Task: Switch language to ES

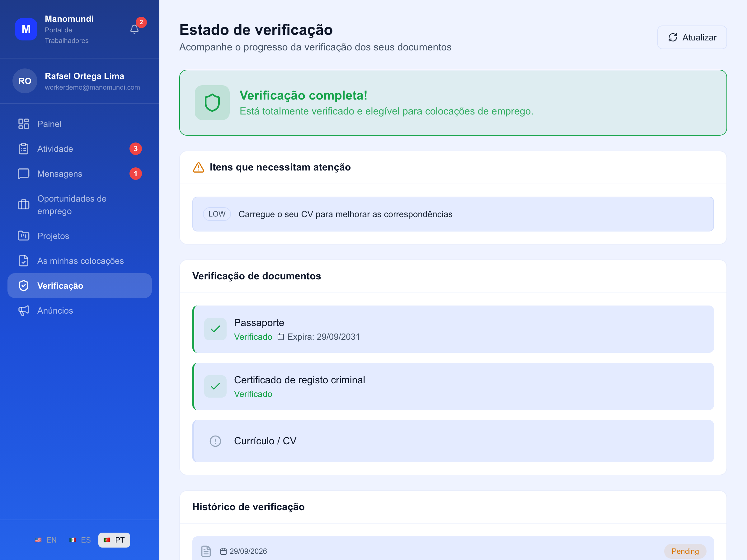Action: pos(80,540)
